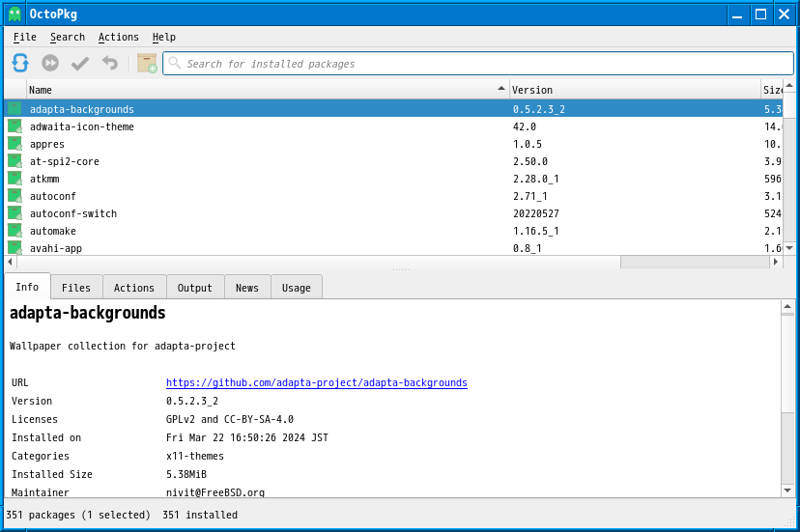Click the OctoPkg ghost icon in title bar
800x532 pixels.
[14, 14]
